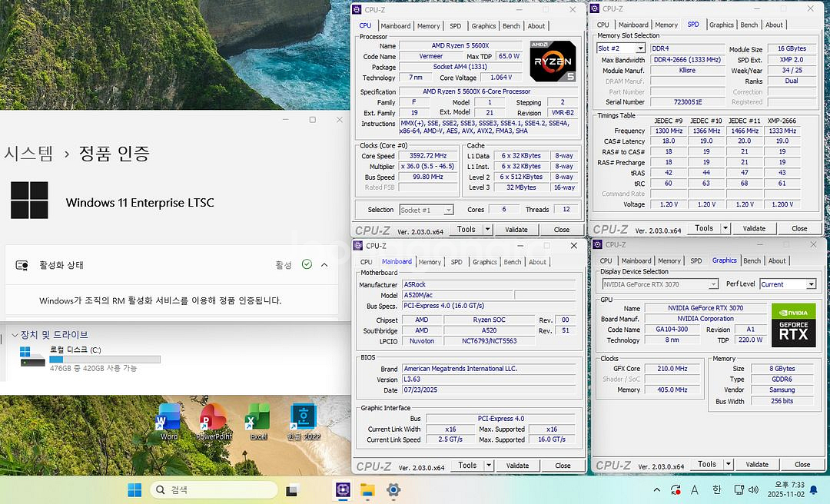This screenshot has width=830, height=504.
Task: Click the 한 IME indicator in system tray
Action: click(715, 489)
